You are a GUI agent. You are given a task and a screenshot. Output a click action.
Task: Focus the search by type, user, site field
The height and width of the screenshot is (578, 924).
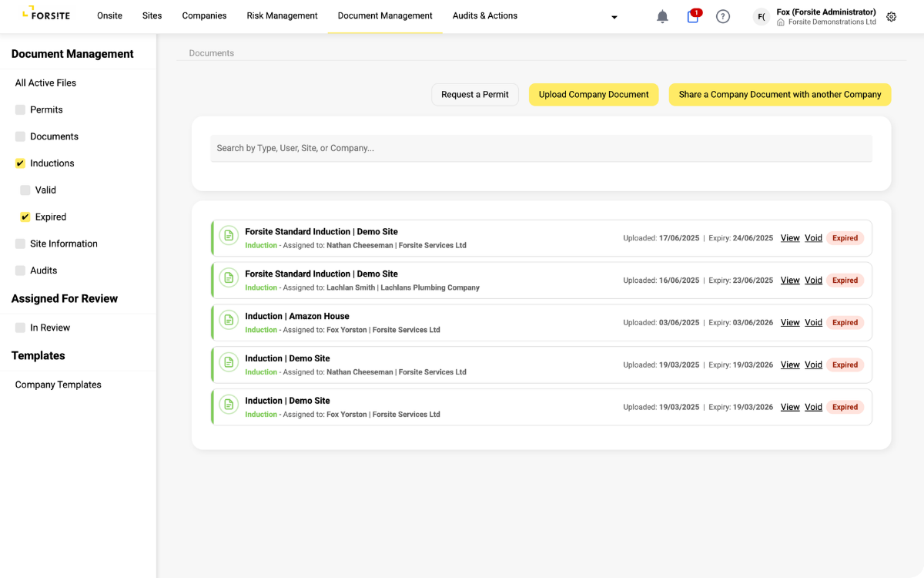click(x=541, y=148)
